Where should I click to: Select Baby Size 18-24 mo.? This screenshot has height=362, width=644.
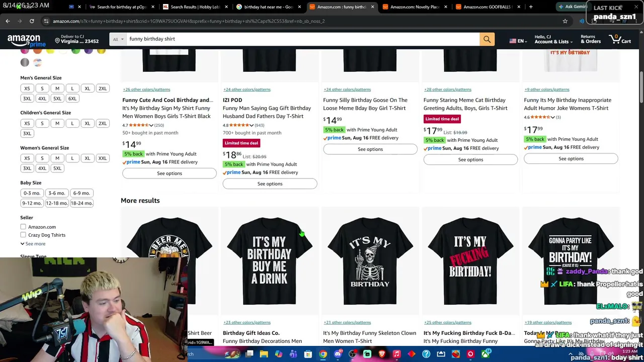(82, 203)
